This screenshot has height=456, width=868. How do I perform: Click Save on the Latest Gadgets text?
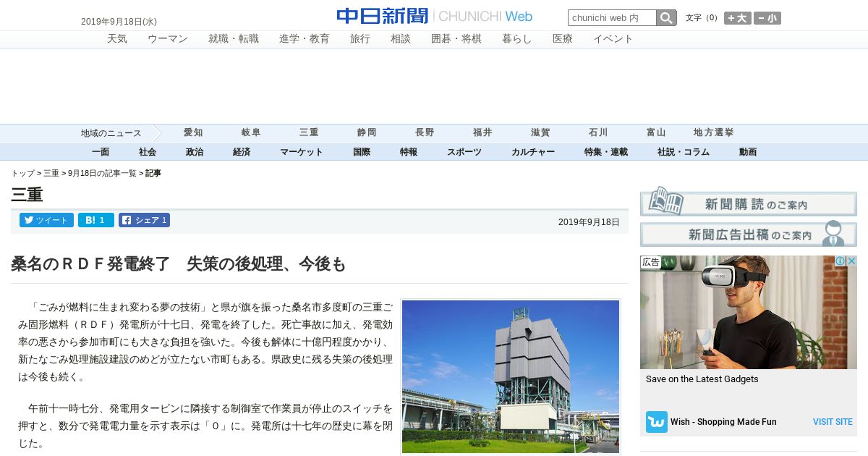pos(702,379)
